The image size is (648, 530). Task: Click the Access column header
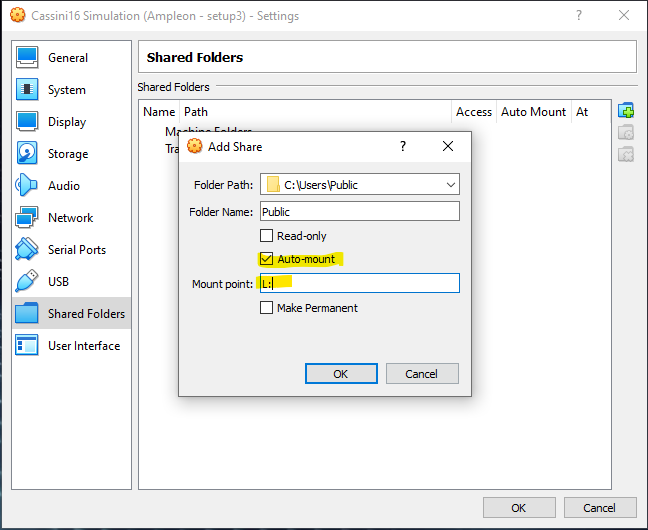[474, 112]
